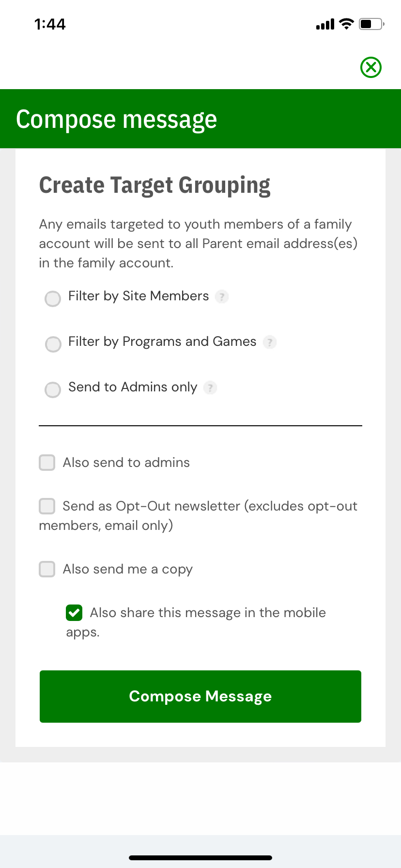
Task: Tap the cellular signal bars icon
Action: click(x=325, y=24)
